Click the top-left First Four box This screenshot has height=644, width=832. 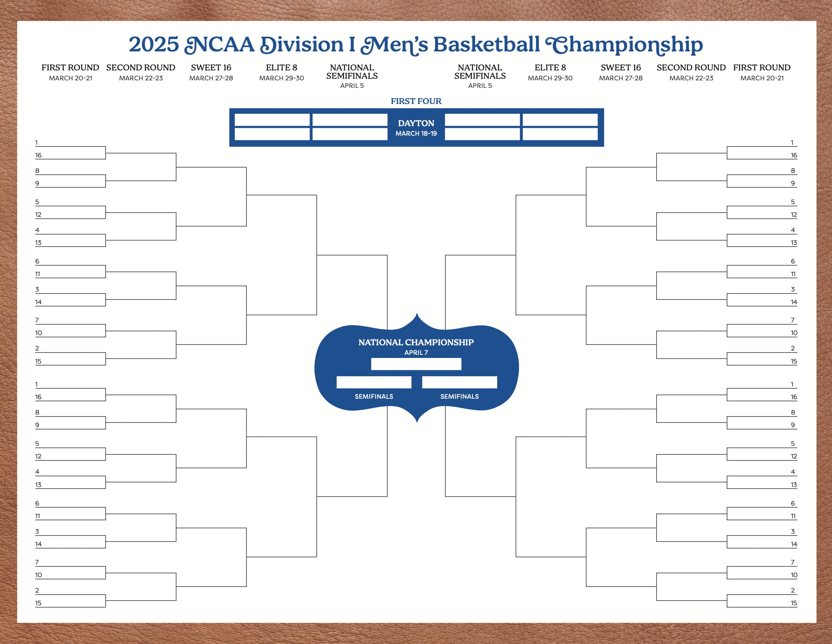[x=272, y=120]
